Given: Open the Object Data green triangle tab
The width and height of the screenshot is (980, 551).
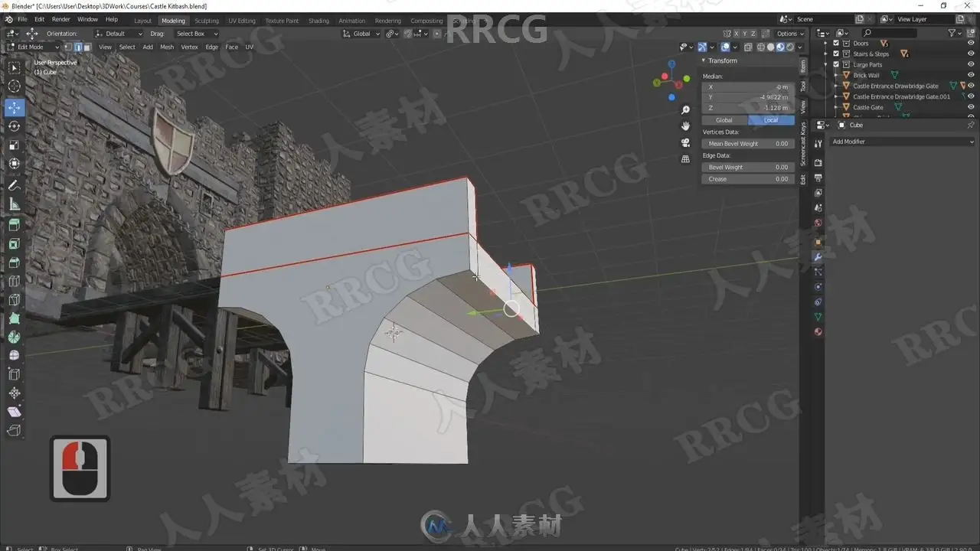Looking at the screenshot, I should pos(818,317).
